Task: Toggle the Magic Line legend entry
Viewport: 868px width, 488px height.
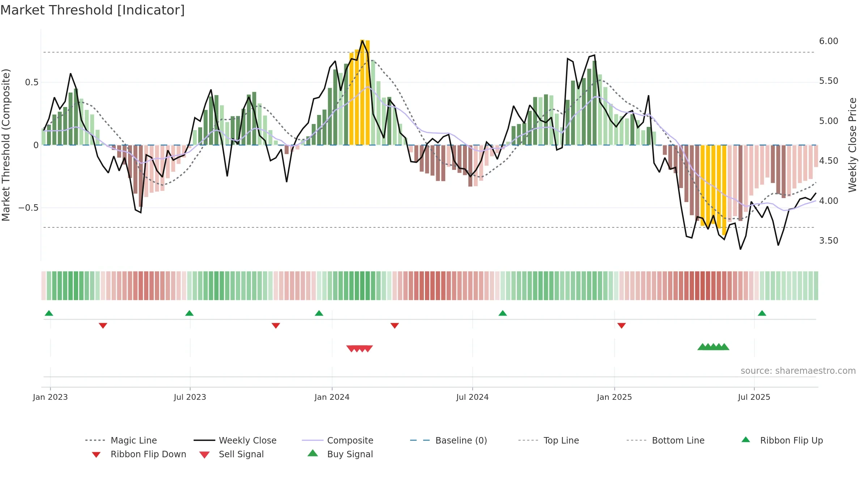Action: tap(121, 440)
